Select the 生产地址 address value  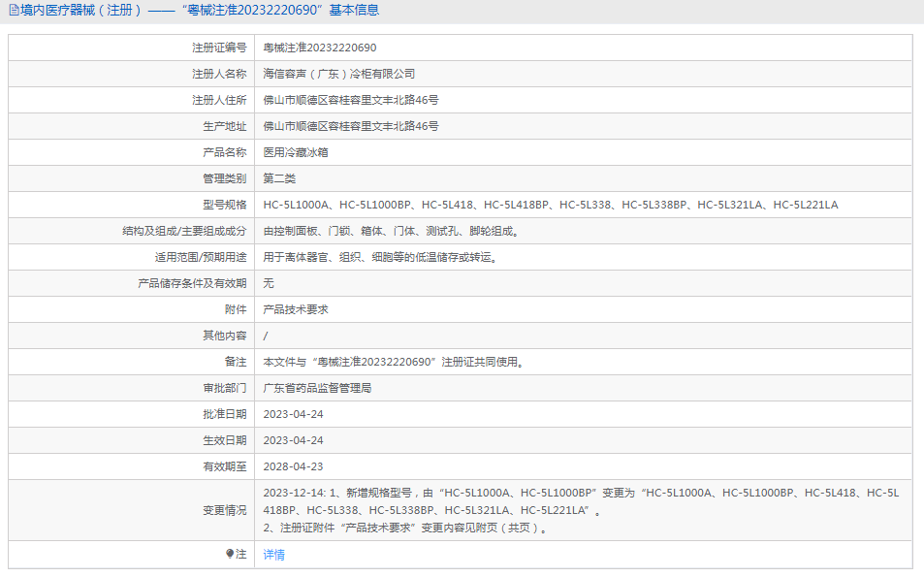point(351,126)
